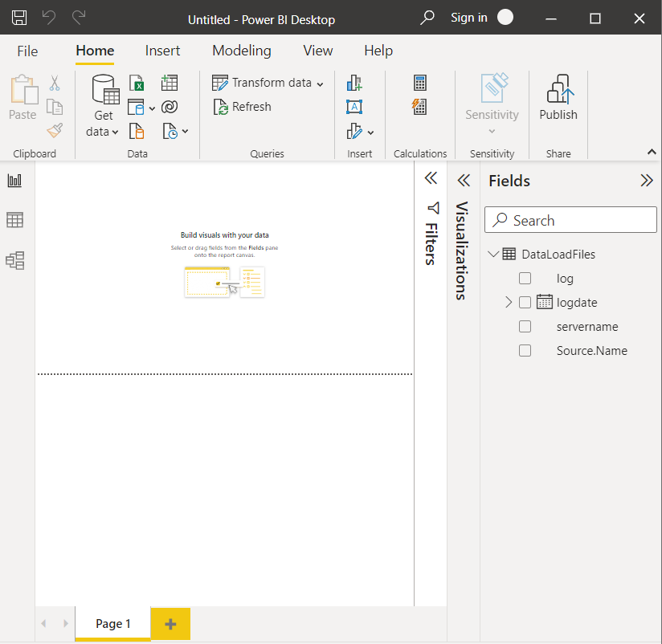Open the datasets dropdown arrow
Image resolution: width=662 pixels, height=644 pixels.
click(152, 109)
